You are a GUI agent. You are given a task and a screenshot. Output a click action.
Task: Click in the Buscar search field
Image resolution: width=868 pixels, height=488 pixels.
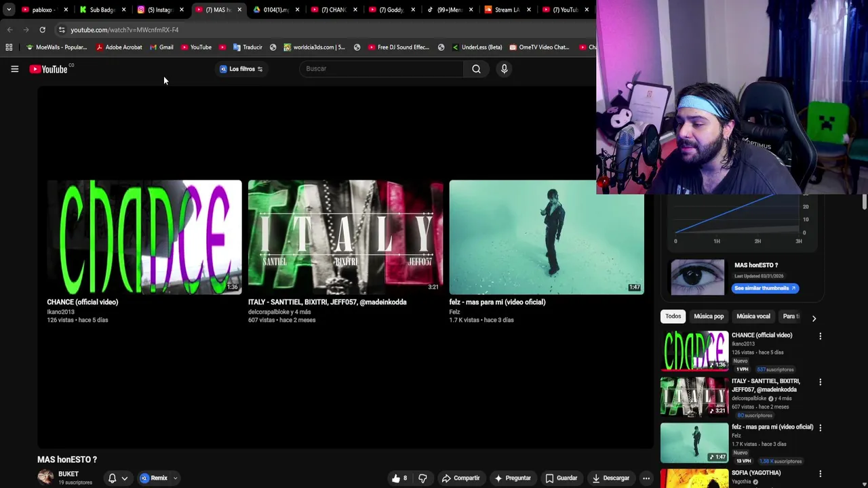coord(382,68)
